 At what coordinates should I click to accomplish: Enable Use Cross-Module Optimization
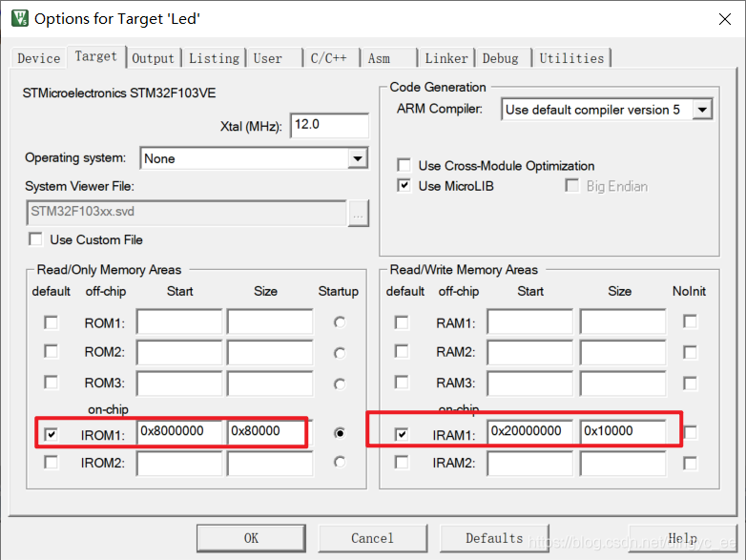pyautogui.click(x=404, y=165)
